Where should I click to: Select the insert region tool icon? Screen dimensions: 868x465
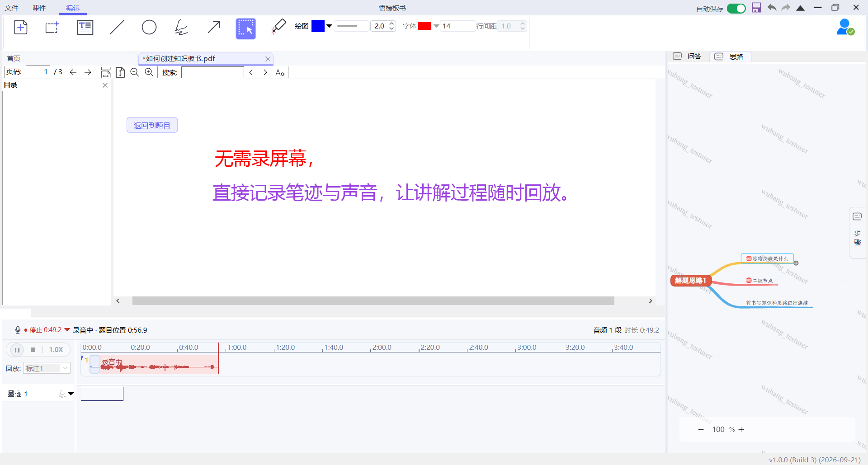point(52,28)
